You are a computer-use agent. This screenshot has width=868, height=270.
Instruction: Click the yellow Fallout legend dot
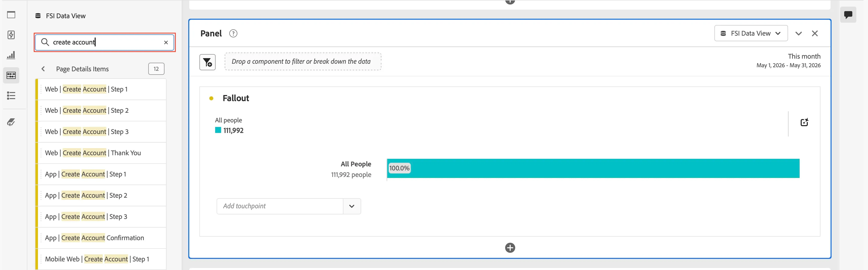click(211, 98)
